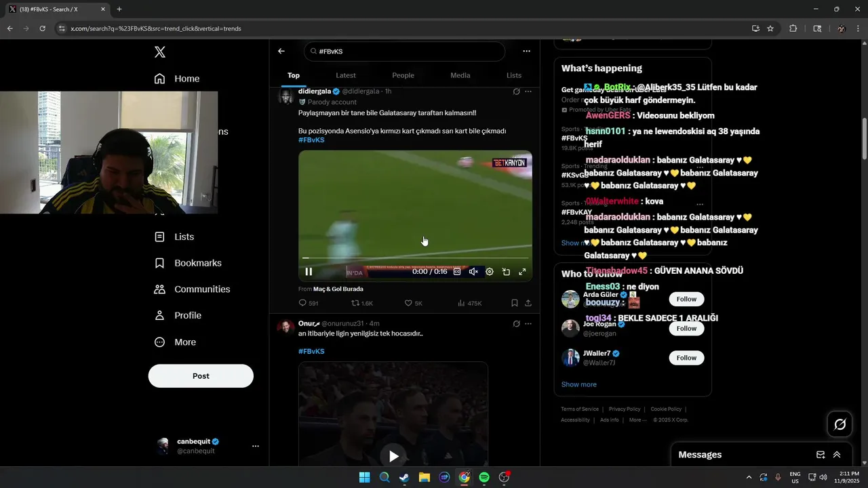Play the video in Onur's post
This screenshot has width=868, height=488.
click(x=393, y=455)
